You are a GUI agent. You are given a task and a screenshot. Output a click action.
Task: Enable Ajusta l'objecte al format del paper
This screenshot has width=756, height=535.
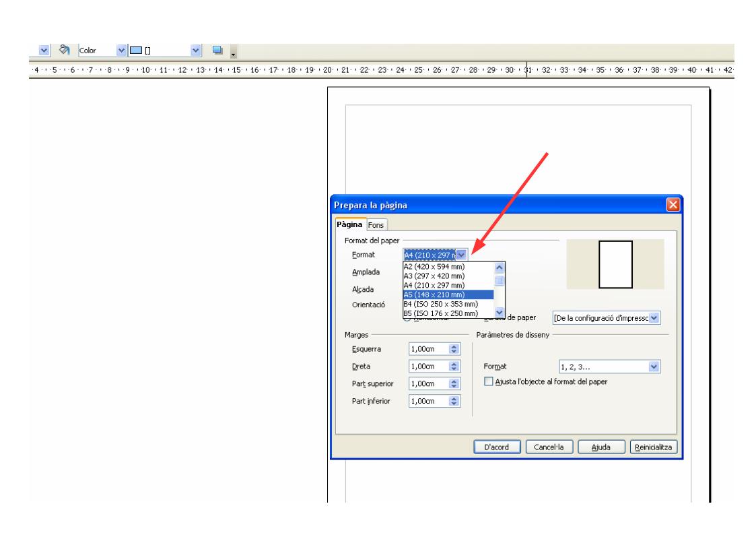(489, 381)
